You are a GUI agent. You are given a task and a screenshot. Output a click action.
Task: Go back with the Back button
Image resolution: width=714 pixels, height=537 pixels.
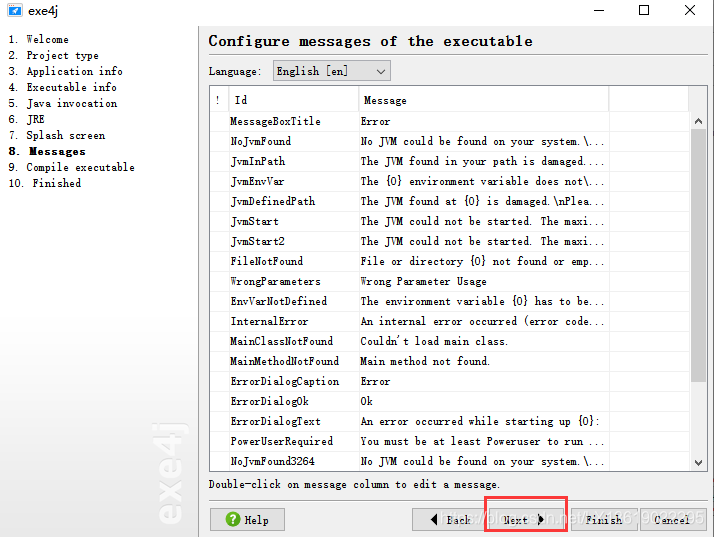coord(449,520)
